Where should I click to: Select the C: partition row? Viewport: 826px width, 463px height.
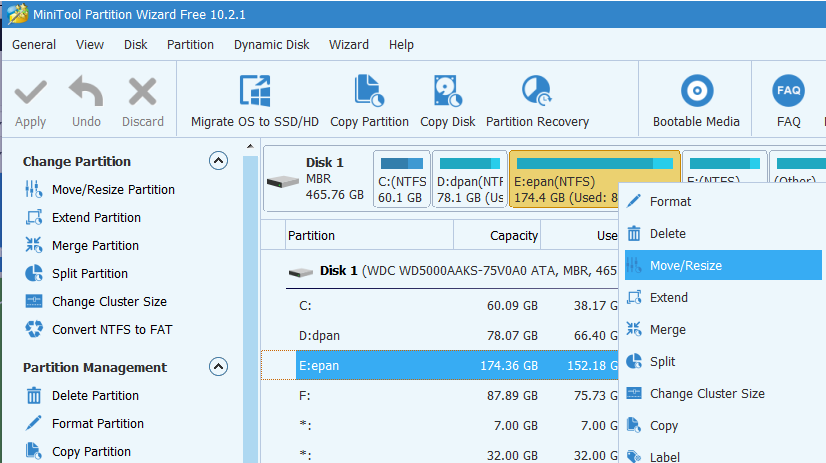tap(440, 306)
